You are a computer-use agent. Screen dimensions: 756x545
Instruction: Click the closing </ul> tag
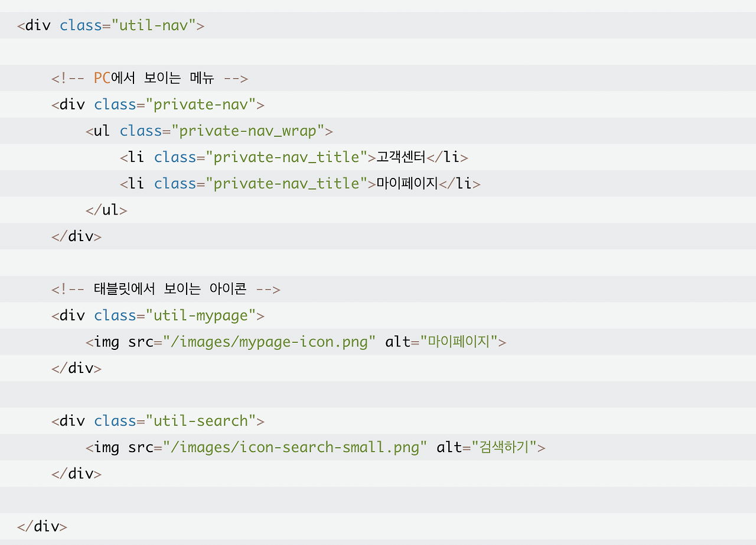tap(106, 210)
